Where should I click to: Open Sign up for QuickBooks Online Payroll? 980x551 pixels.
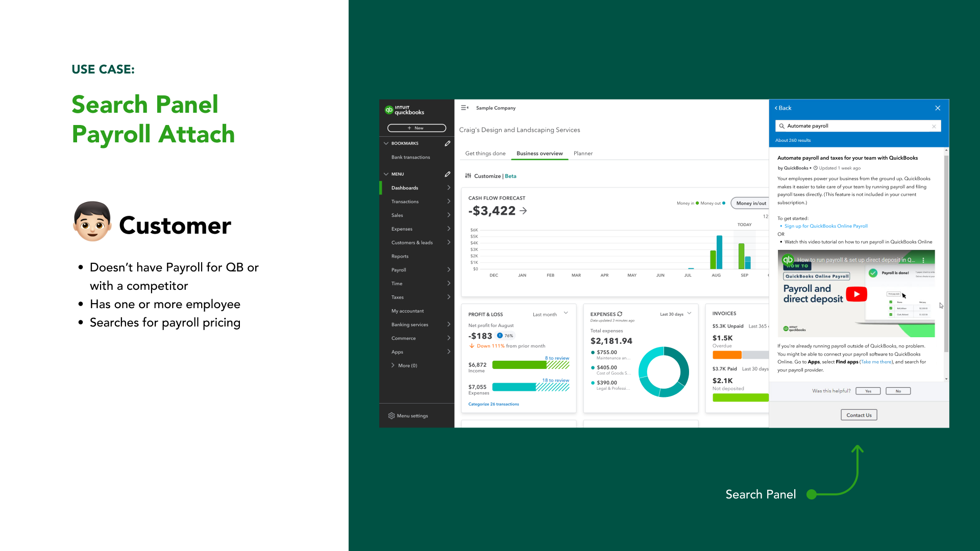pos(826,226)
